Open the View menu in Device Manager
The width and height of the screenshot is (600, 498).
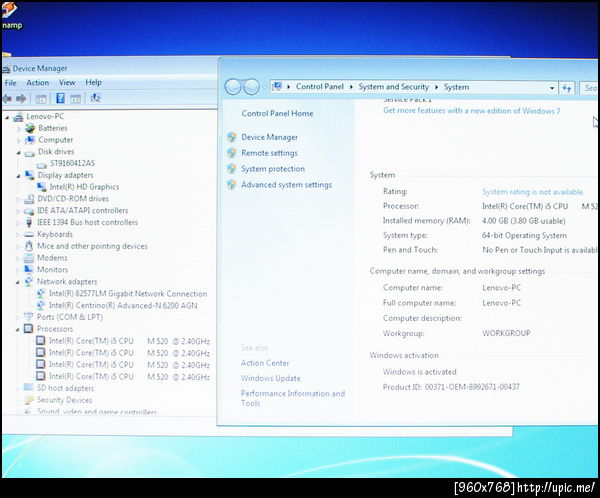tap(67, 83)
